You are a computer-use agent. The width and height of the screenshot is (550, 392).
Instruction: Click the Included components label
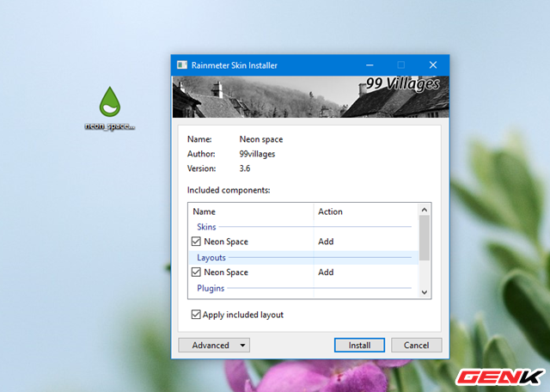point(229,190)
